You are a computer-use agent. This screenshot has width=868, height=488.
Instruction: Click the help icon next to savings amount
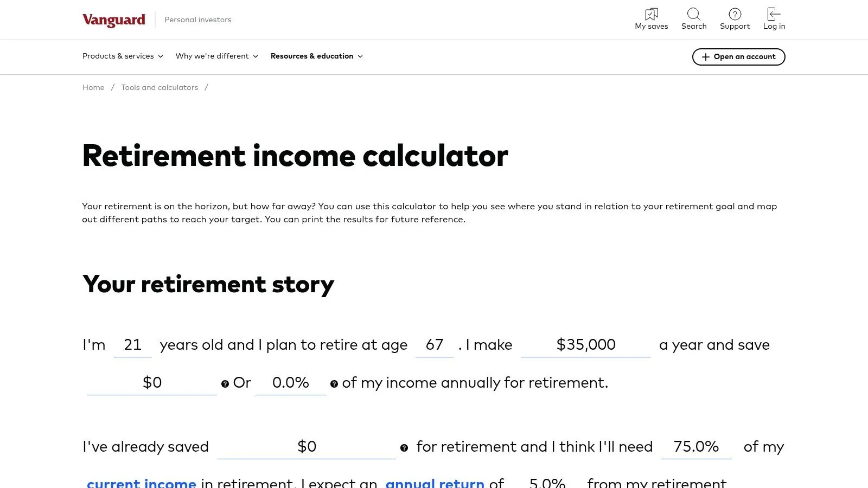coord(225,384)
